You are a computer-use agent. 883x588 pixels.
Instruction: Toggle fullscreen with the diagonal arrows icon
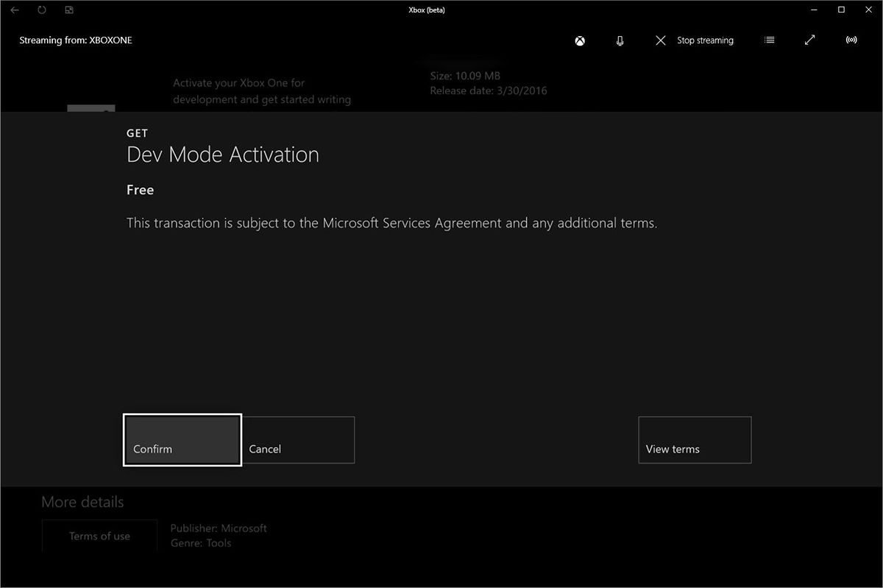(809, 40)
